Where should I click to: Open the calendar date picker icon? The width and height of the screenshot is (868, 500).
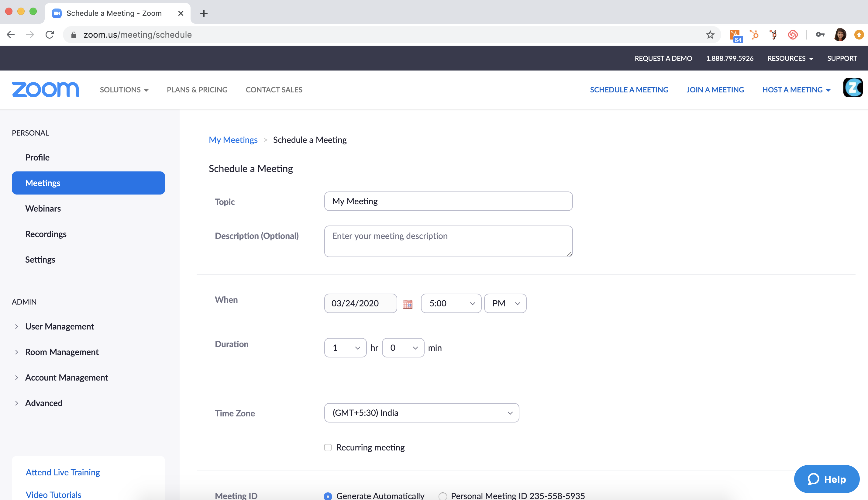(407, 304)
